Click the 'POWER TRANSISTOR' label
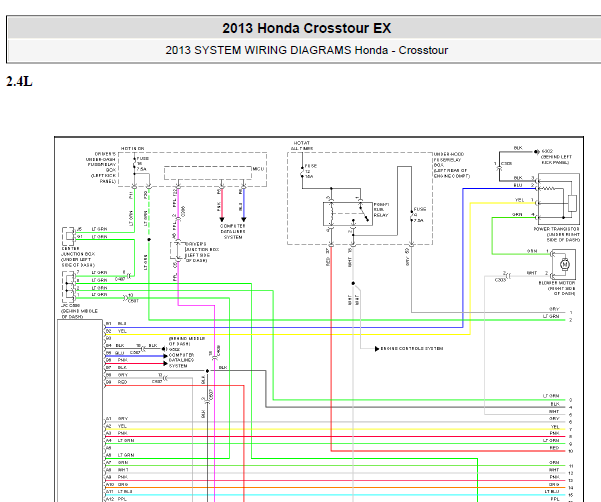The height and width of the screenshot is (502, 601). [x=557, y=229]
